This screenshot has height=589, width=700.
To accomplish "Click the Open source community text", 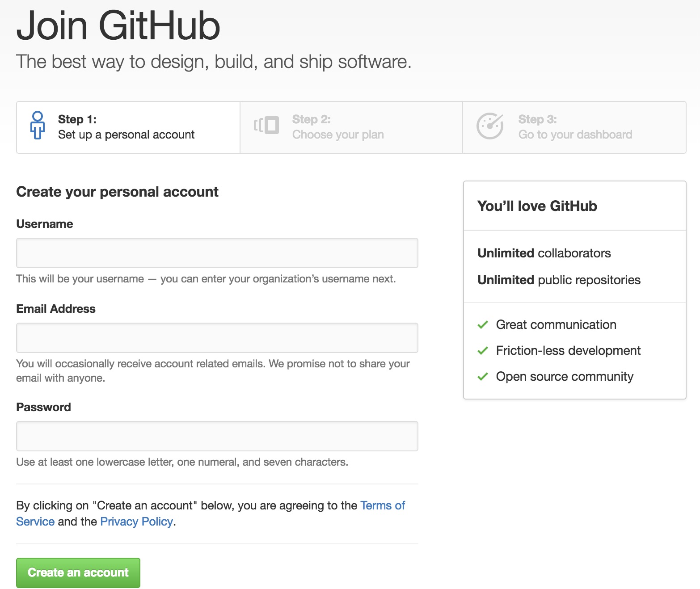I will click(565, 377).
